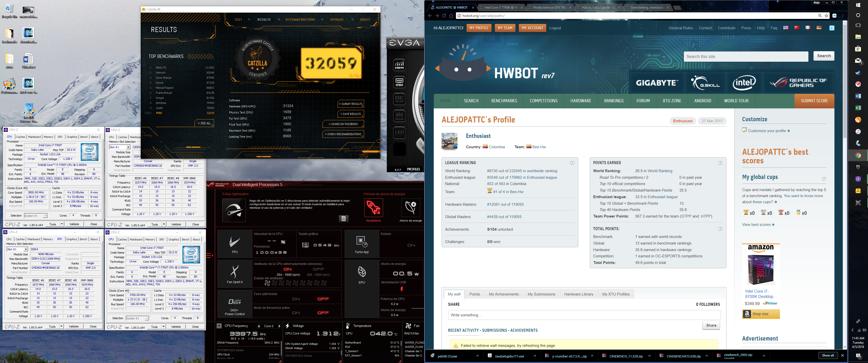Launch OC Scan from the EVGA sidebar

coord(399,99)
